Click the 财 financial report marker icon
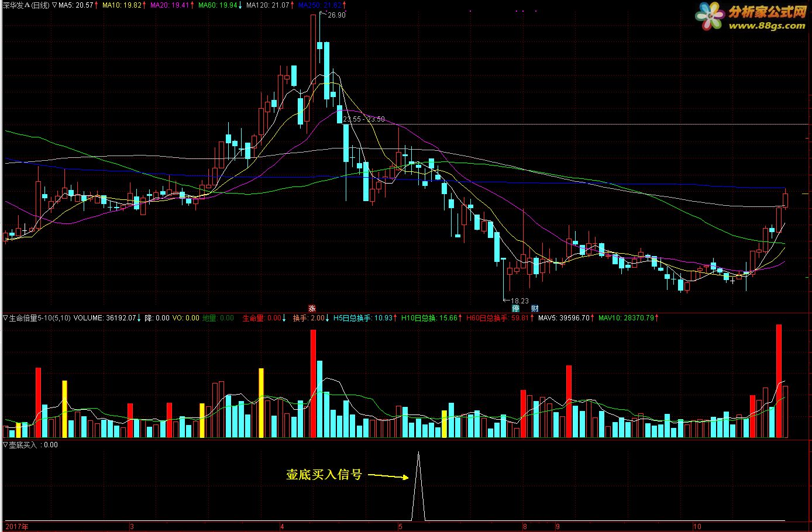Image resolution: width=812 pixels, height=532 pixels. pos(534,308)
